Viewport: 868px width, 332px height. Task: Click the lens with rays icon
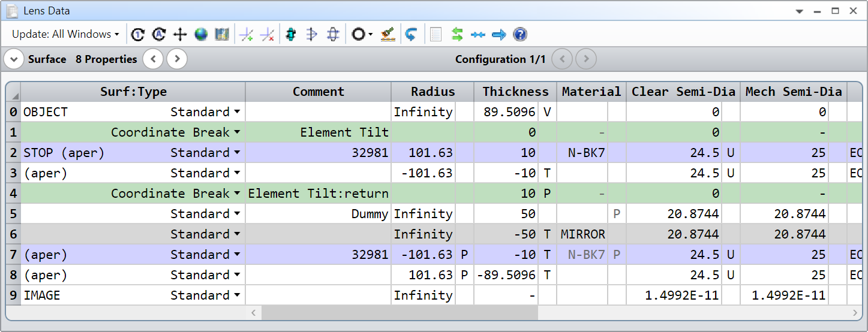pos(312,35)
